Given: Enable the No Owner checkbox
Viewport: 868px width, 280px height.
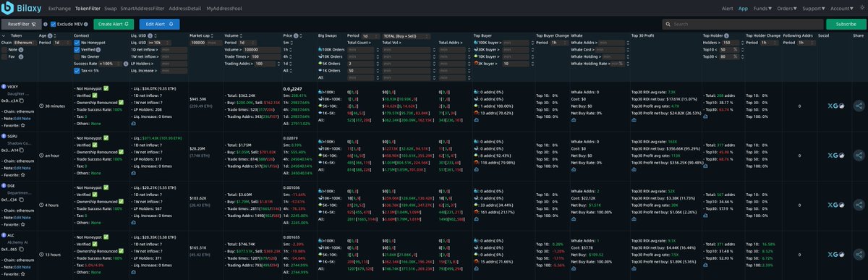Looking at the screenshot, I should 77,57.
